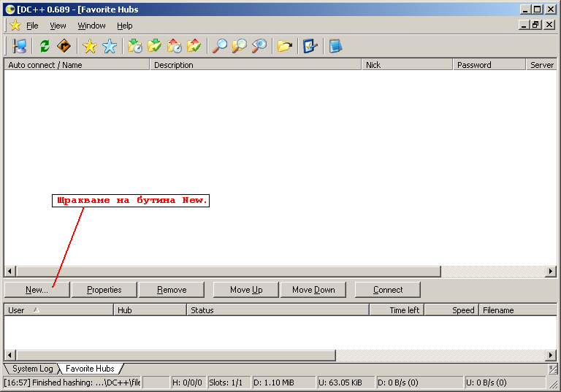Open the Help menu
Screen dimensions: 561x392
[x=124, y=26]
